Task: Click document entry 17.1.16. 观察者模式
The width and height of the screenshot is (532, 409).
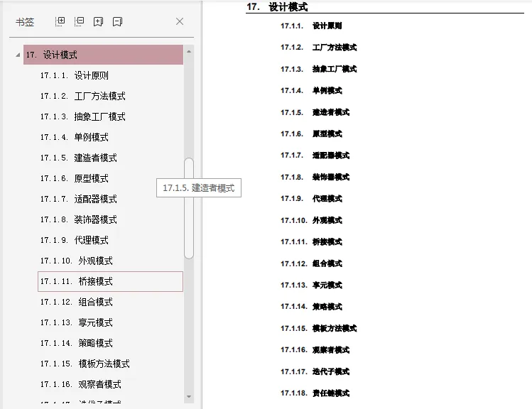Action: coord(315,349)
